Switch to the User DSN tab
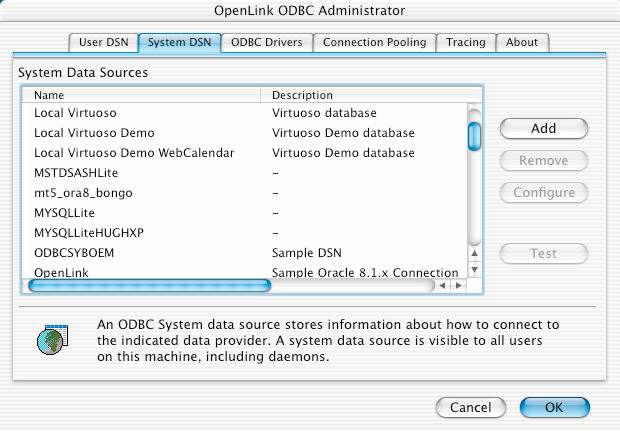This screenshot has height=431, width=620. coord(104,42)
